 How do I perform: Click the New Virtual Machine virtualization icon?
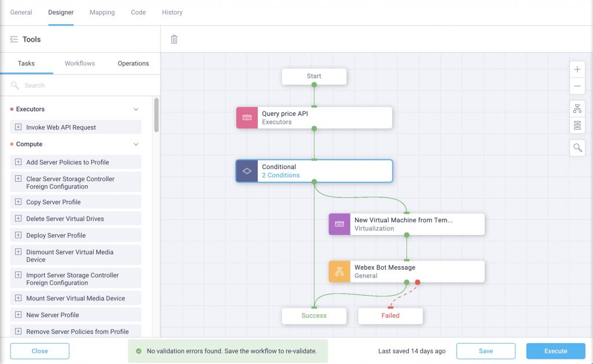click(x=339, y=224)
